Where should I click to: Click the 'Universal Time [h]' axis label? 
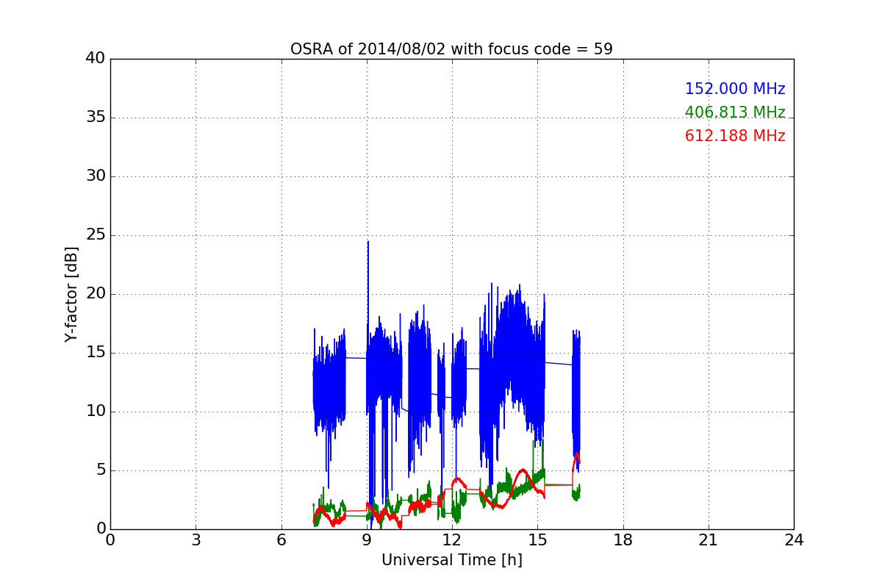452,560
